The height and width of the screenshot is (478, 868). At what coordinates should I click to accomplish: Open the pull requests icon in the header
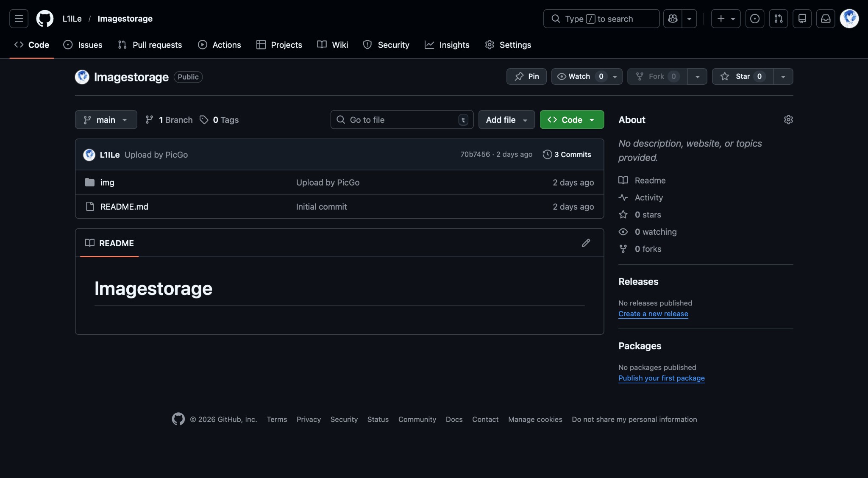pos(778,18)
